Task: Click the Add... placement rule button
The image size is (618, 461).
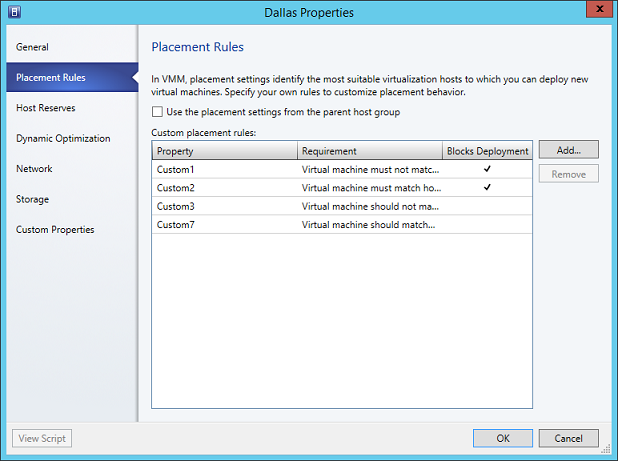Action: (x=568, y=150)
